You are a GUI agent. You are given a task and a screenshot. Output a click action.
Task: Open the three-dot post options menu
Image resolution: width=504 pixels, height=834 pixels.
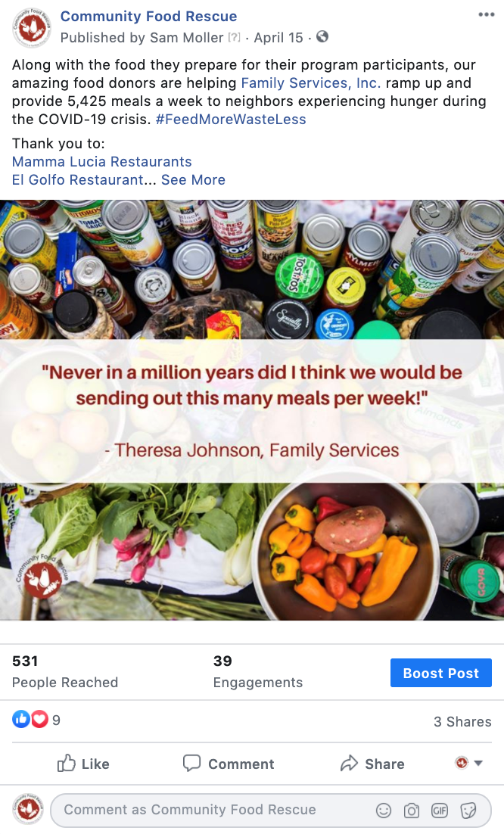tap(486, 14)
